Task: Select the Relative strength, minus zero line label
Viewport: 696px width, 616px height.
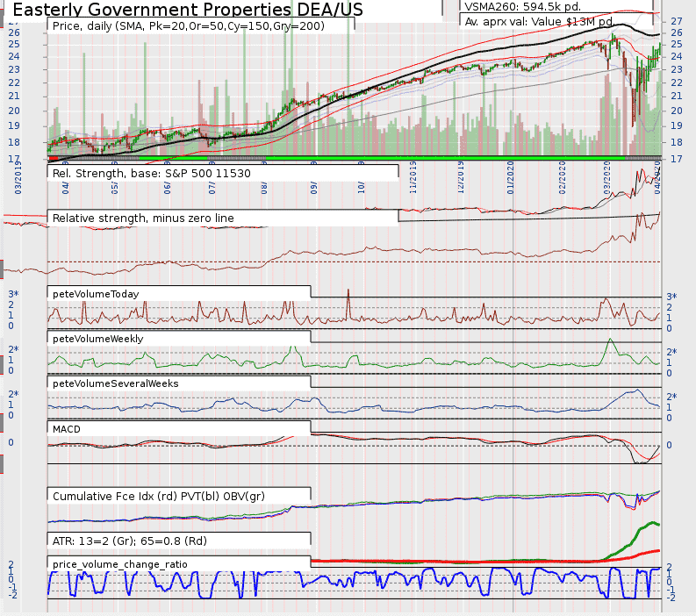Action: pos(143,218)
